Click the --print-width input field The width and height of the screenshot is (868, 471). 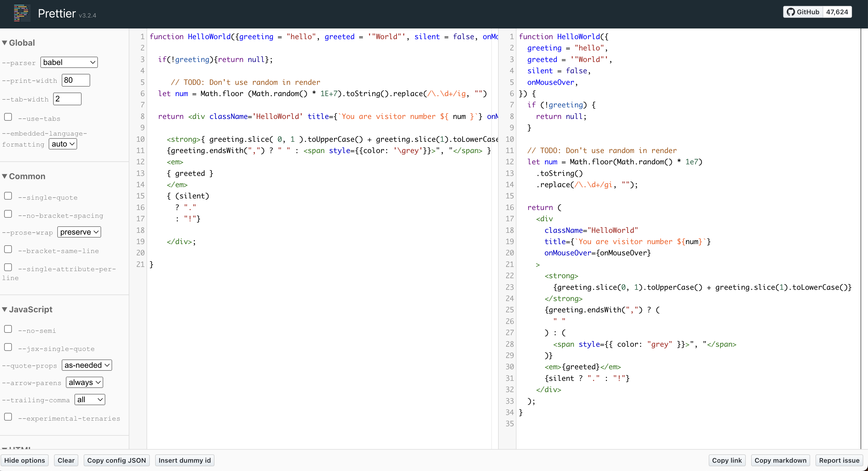pyautogui.click(x=76, y=80)
